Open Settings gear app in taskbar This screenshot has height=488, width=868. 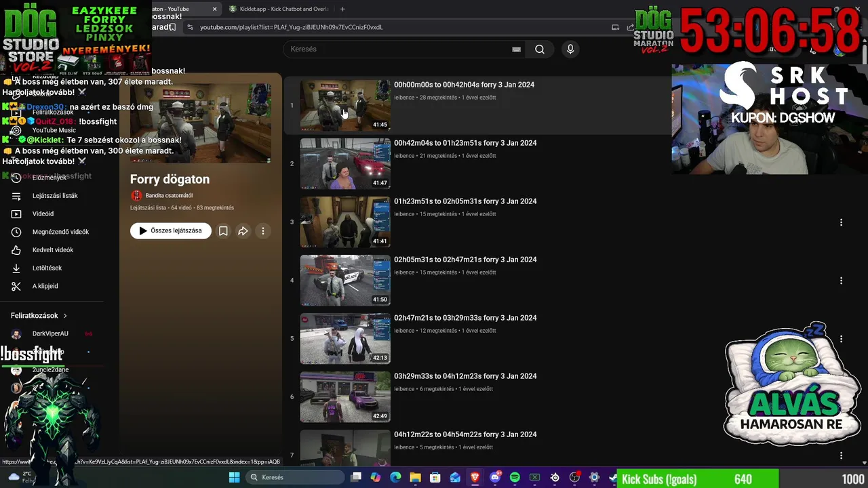[x=594, y=477]
